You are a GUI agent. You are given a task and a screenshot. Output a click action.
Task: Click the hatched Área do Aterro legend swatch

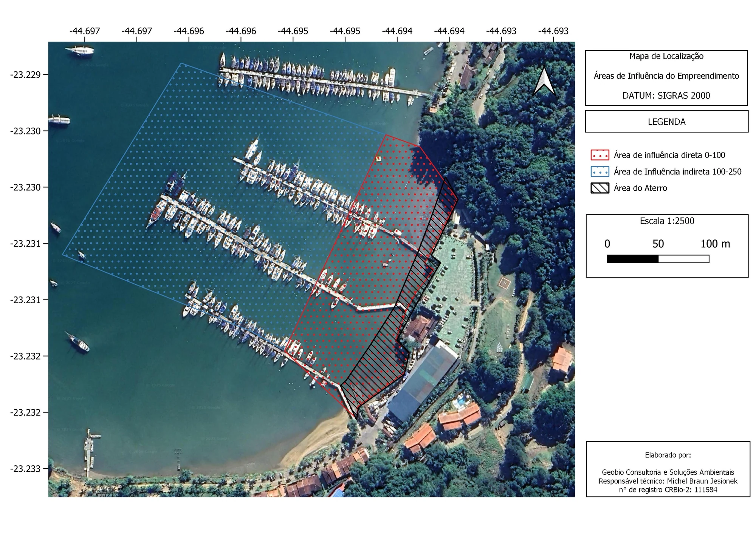click(600, 188)
